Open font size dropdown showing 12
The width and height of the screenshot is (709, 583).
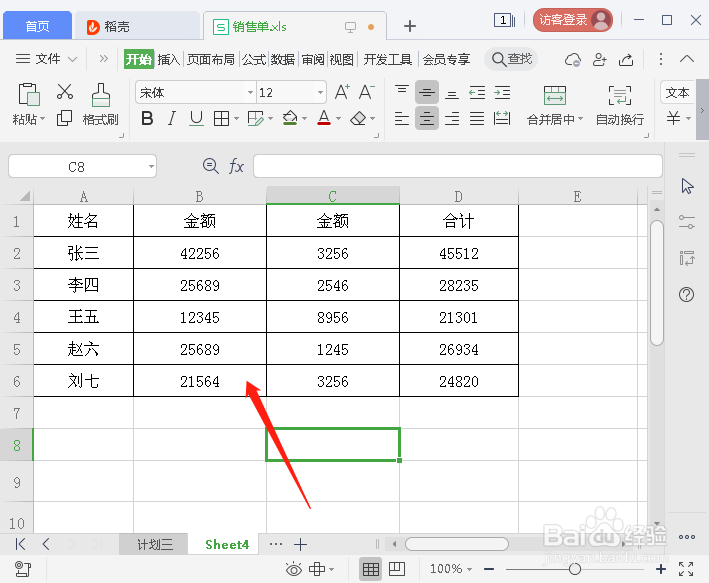click(320, 93)
